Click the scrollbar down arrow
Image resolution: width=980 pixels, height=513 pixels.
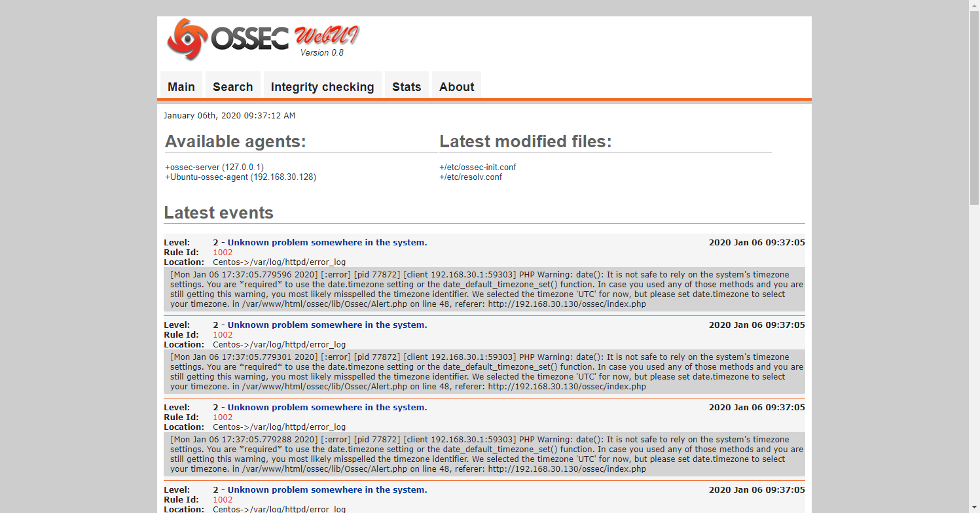(974, 508)
